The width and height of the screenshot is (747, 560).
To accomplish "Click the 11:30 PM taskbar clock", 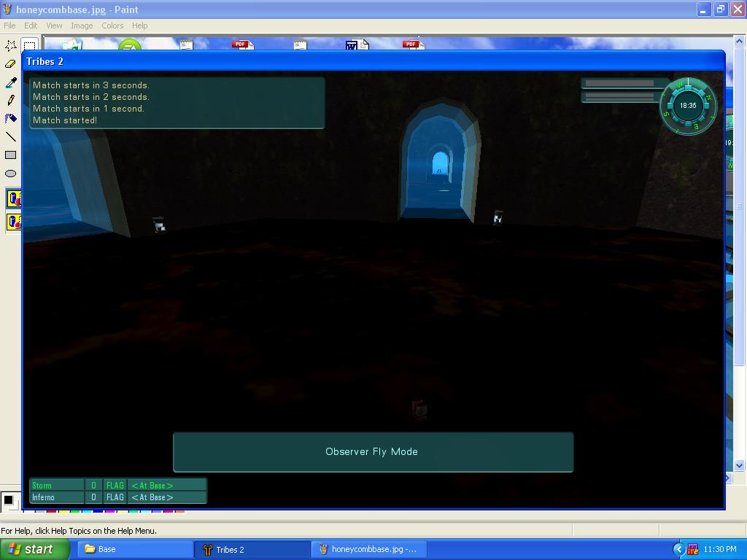I will [720, 550].
